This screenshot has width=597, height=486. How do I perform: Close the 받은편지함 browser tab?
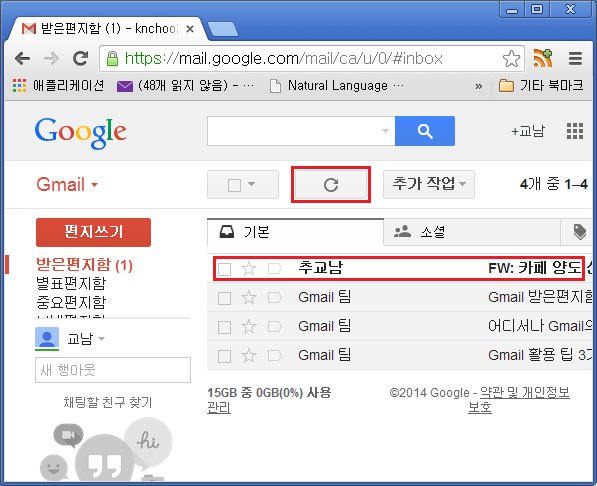click(190, 29)
